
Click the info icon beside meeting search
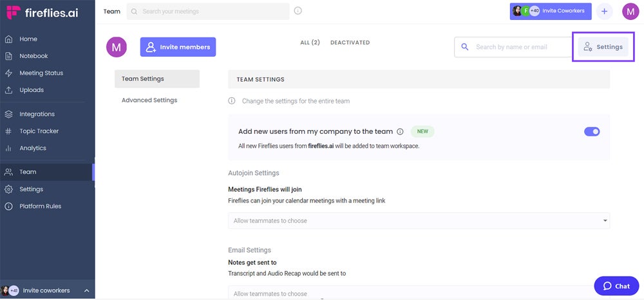(x=298, y=11)
